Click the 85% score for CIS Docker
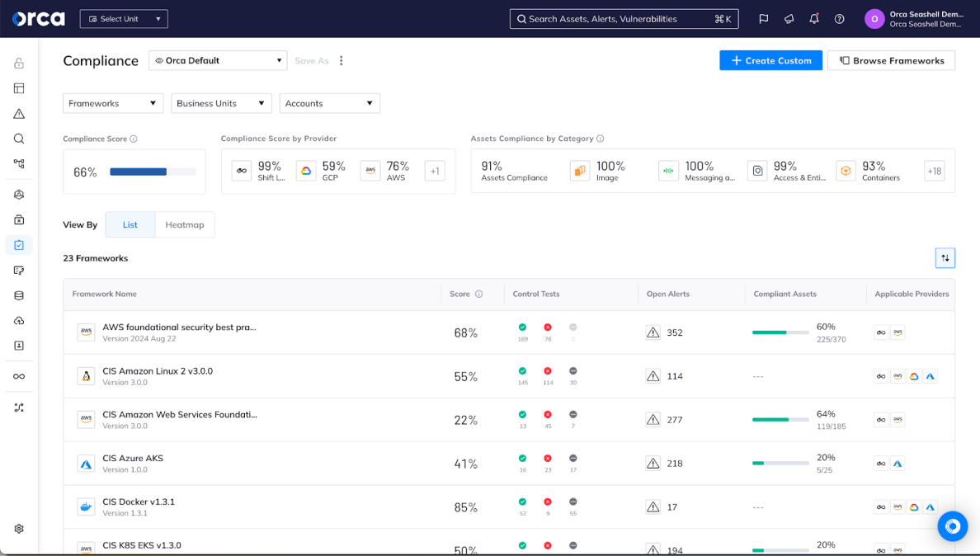 click(465, 507)
